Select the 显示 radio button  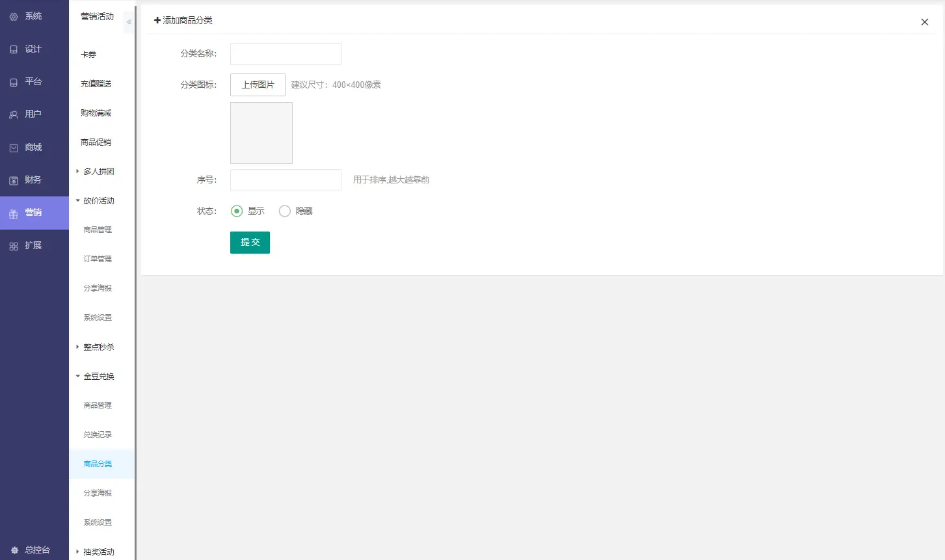(x=237, y=211)
